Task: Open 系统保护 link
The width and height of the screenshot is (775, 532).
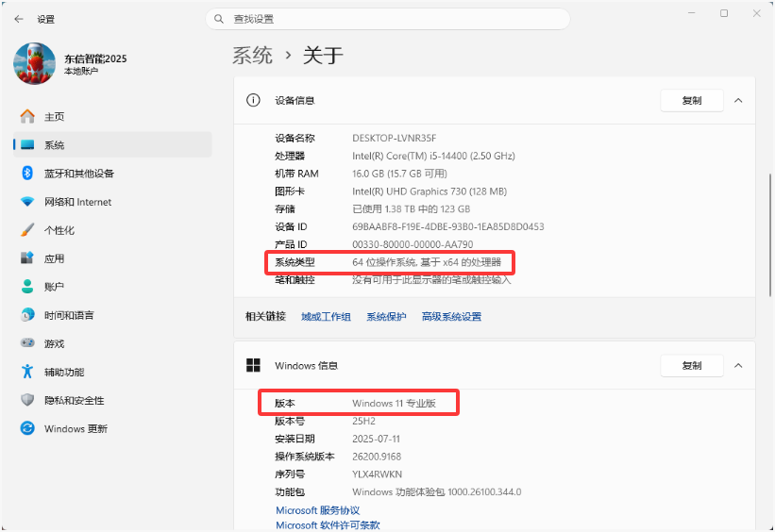Action: pyautogui.click(x=386, y=317)
